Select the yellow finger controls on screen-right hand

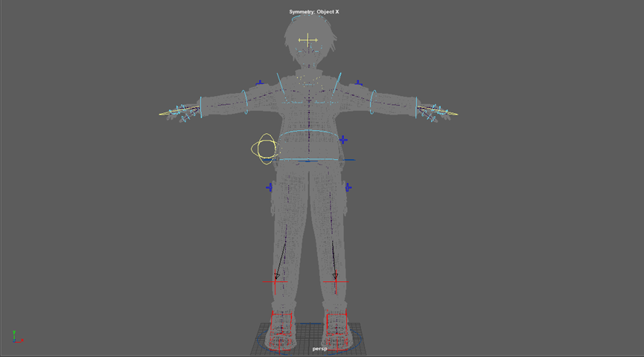coord(439,112)
